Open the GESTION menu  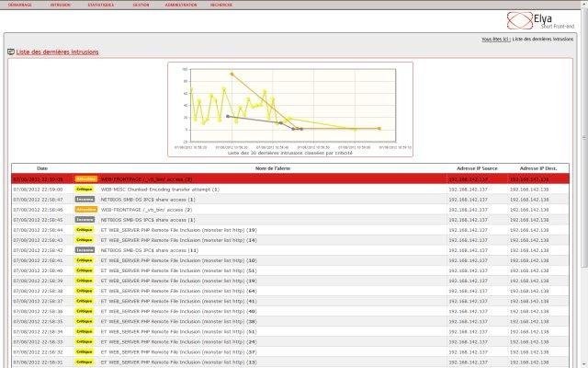pos(141,5)
